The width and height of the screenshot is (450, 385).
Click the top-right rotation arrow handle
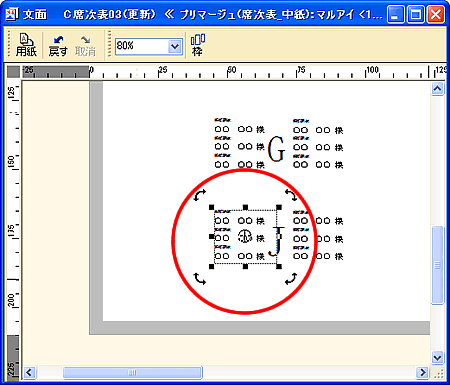point(291,195)
